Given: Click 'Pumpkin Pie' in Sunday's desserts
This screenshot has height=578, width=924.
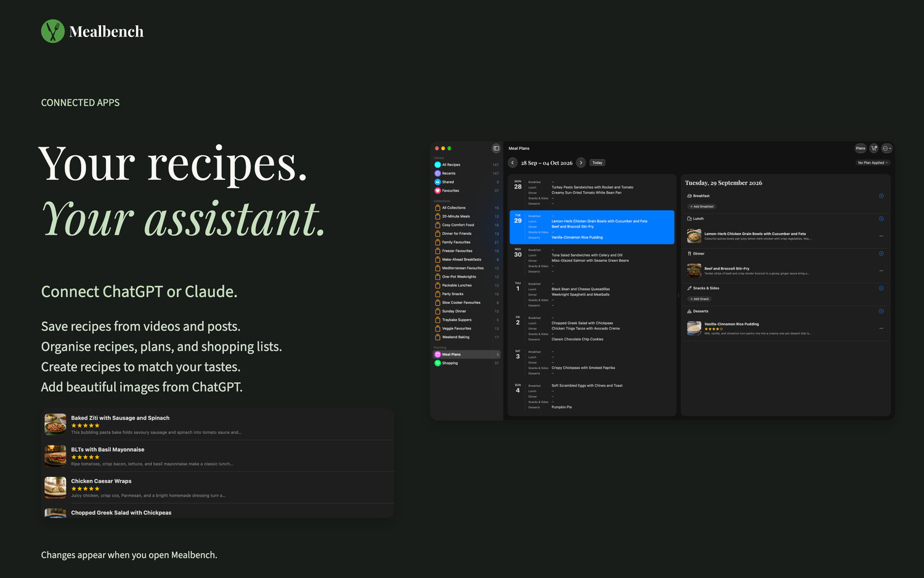Looking at the screenshot, I should pos(562,407).
